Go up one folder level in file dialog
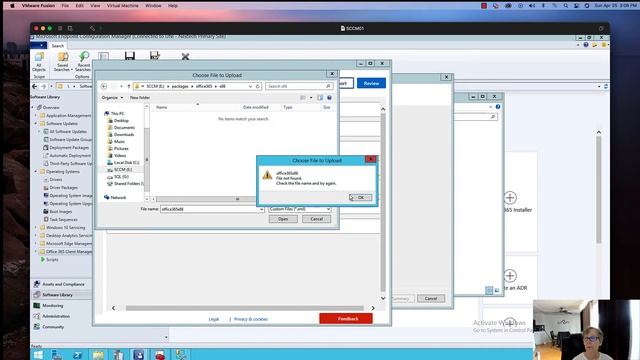The height and width of the screenshot is (360, 640). 129,86
